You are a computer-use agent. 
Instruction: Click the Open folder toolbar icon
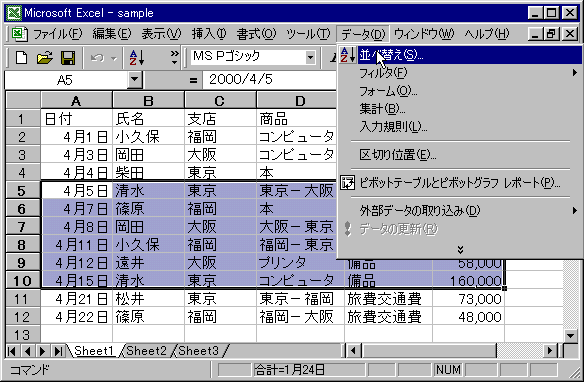(x=45, y=58)
